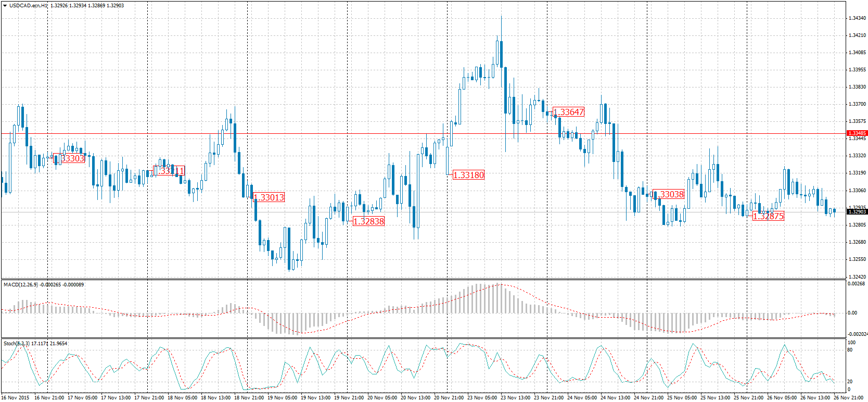The height and width of the screenshot is (402, 868).
Task: Click the 19 Nov 13:00 time label
Action: pos(315,398)
